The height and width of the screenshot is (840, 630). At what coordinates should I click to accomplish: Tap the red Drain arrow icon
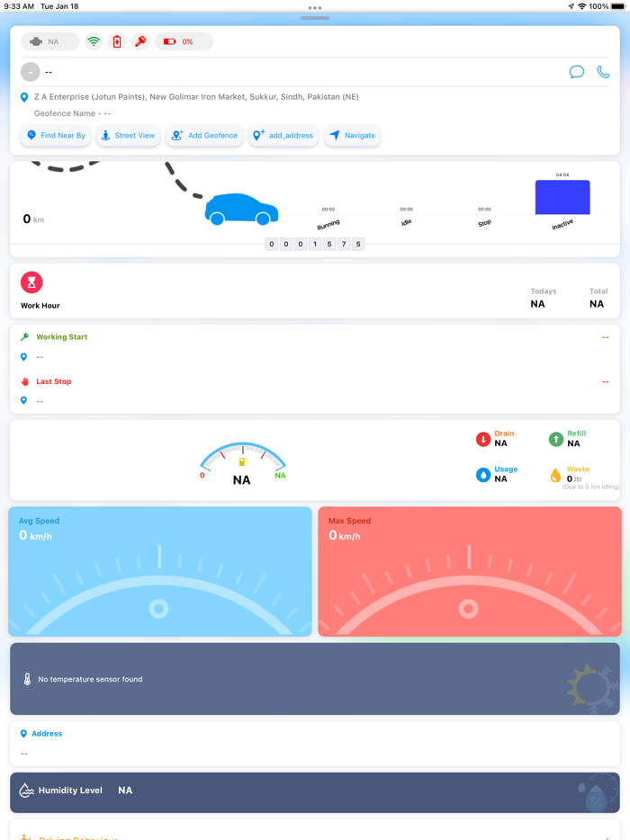coord(483,439)
